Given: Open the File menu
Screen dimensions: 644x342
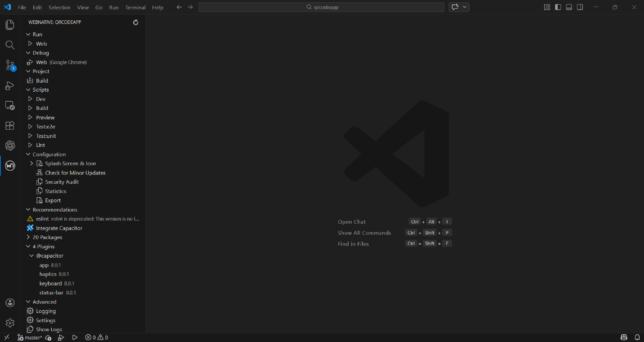Looking at the screenshot, I should tap(22, 7).
